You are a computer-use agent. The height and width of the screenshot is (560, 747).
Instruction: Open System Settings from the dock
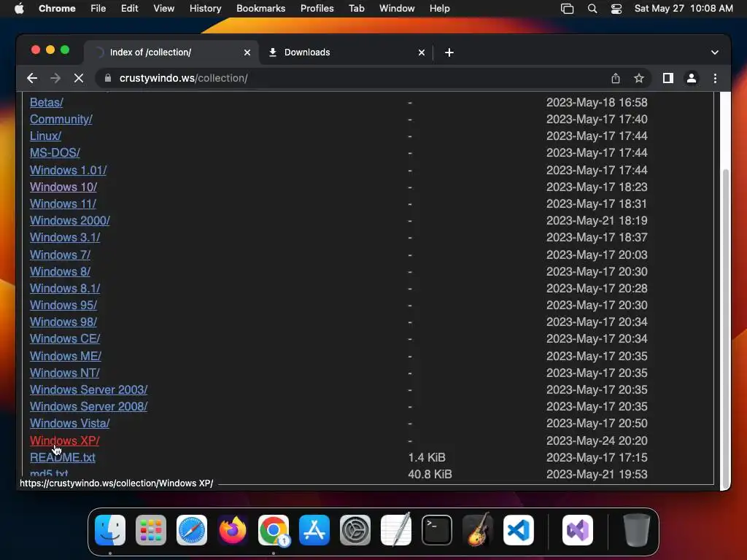(355, 530)
